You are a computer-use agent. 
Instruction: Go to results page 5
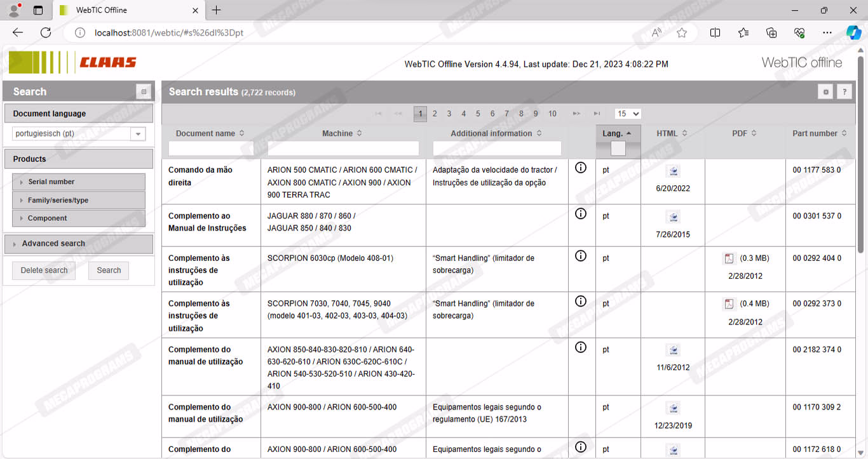click(x=478, y=114)
